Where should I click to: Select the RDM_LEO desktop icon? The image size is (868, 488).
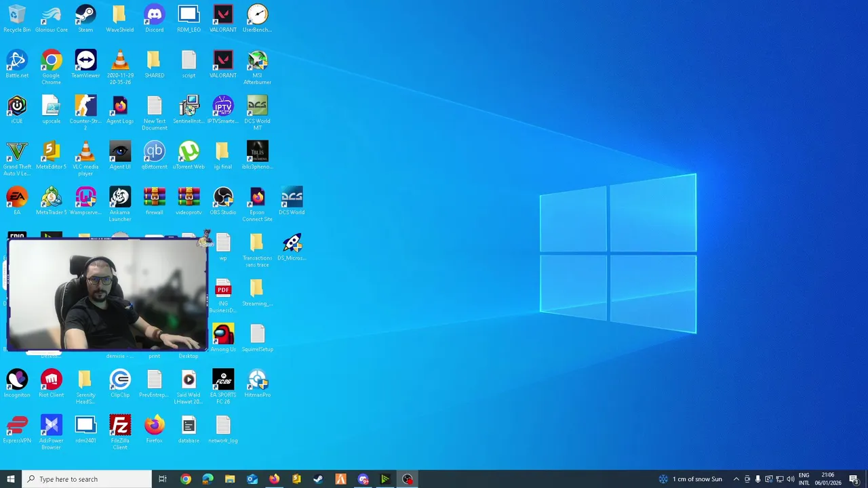point(189,19)
